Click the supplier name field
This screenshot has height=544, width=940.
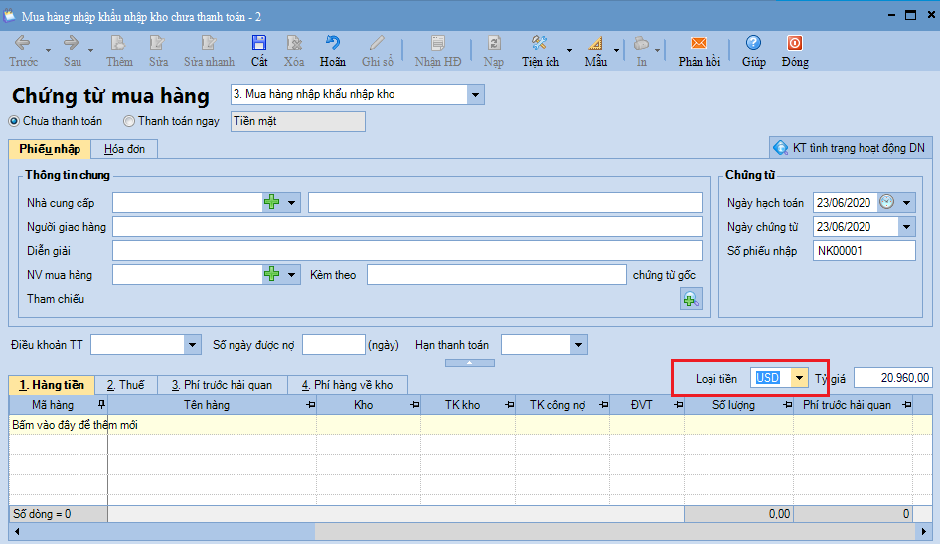[x=505, y=202]
